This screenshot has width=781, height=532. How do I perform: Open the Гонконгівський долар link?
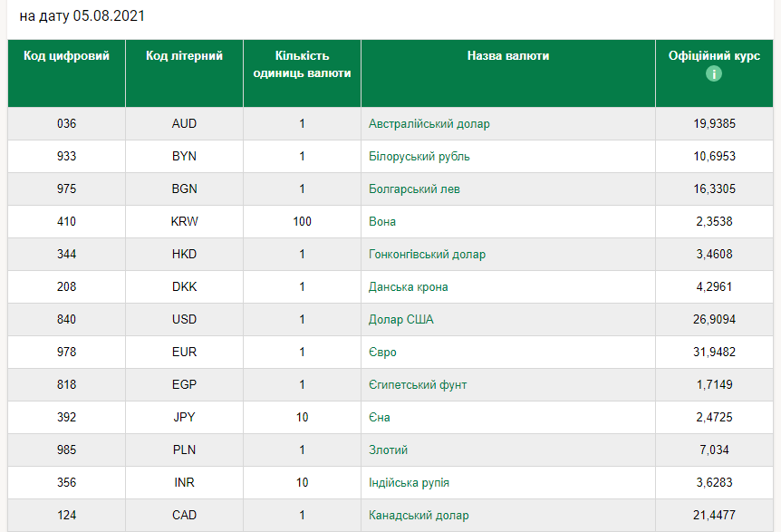427,255
